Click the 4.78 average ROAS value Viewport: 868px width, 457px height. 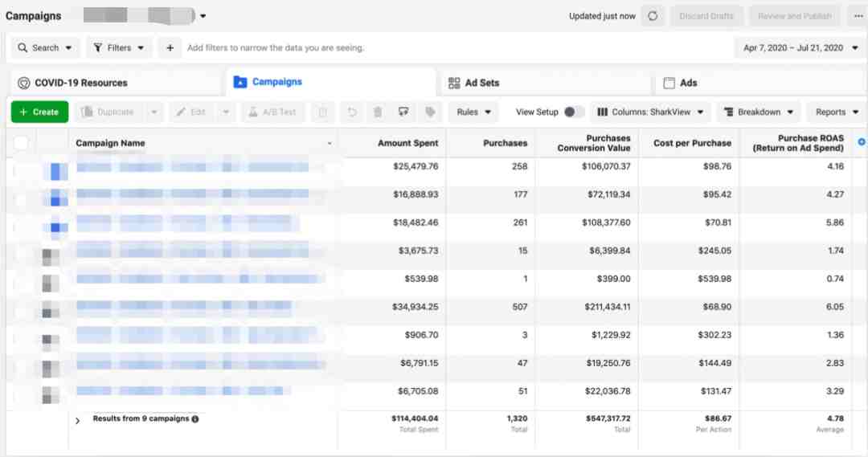coord(836,418)
